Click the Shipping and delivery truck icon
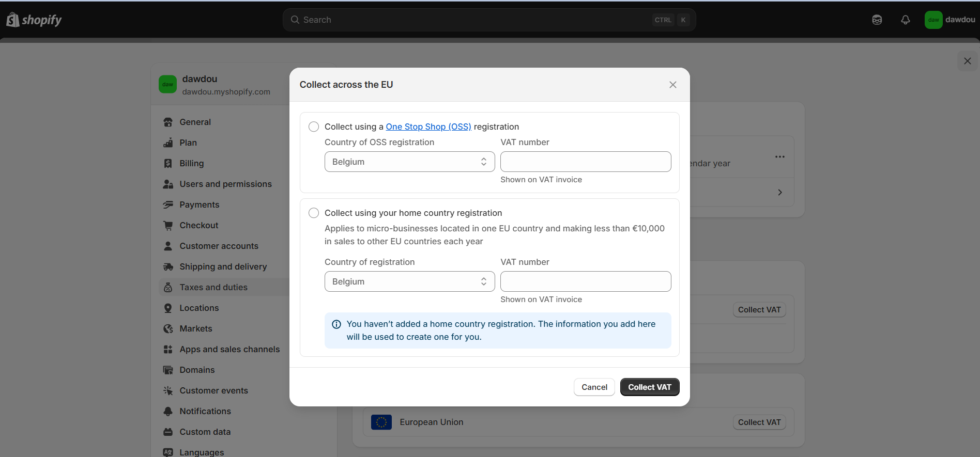980x457 pixels. (168, 266)
